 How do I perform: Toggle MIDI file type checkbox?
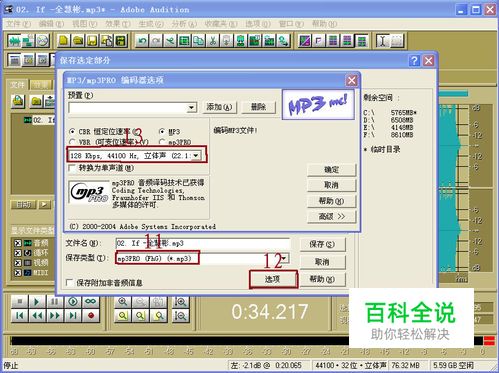[18, 273]
